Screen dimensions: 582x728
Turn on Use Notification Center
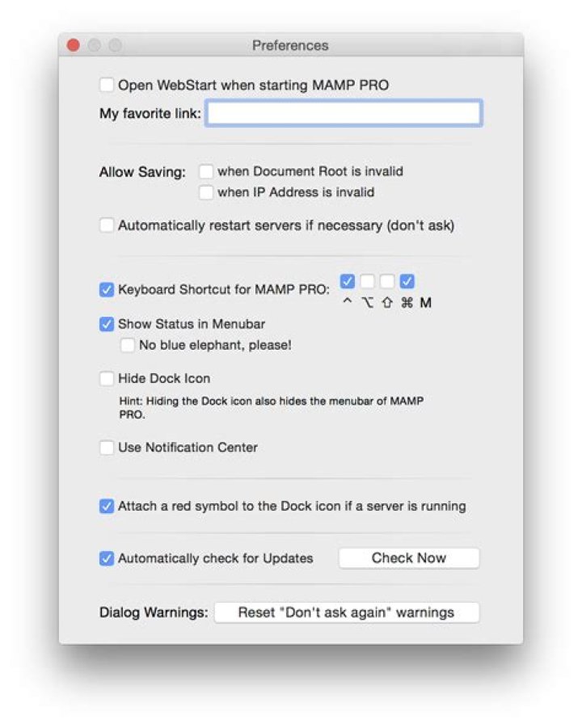tap(107, 448)
